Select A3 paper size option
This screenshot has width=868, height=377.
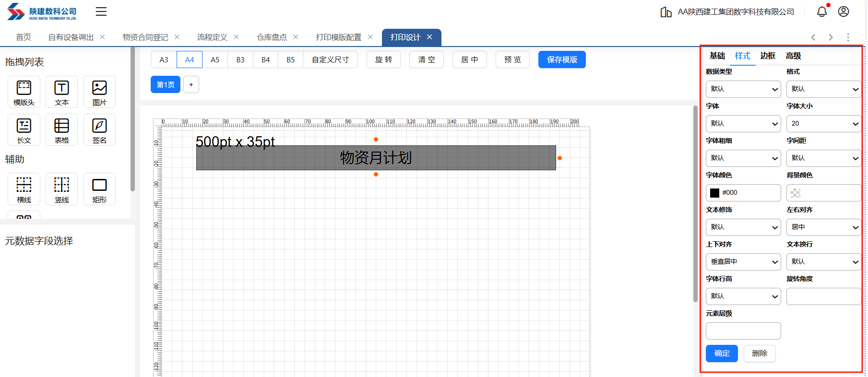(164, 60)
